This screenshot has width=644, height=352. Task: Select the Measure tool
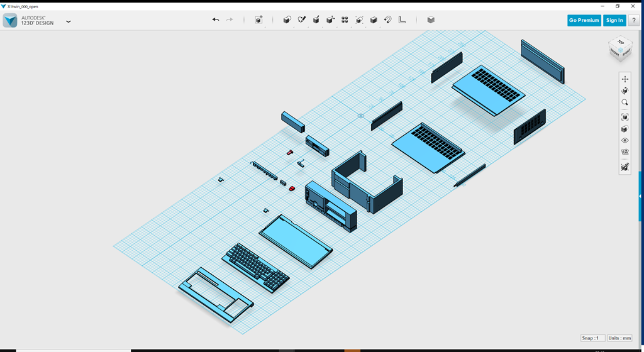(402, 20)
